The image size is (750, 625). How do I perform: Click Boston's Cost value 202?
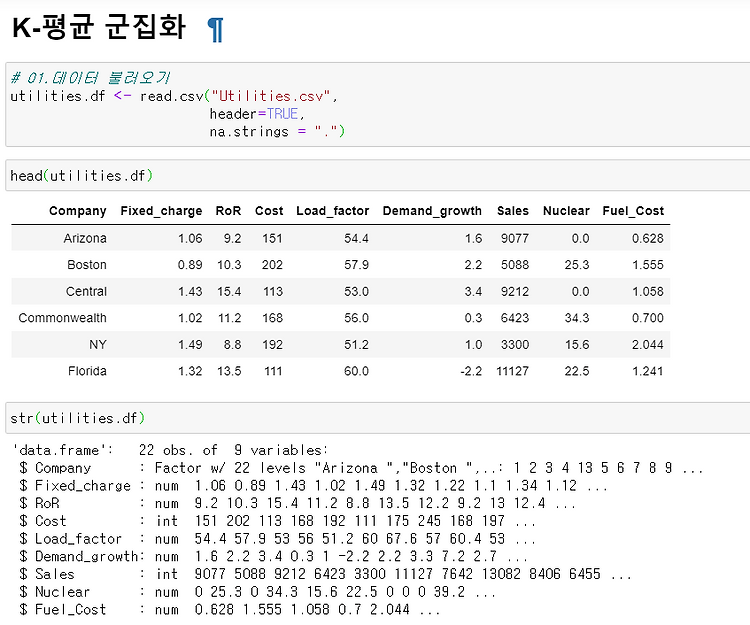pyautogui.click(x=272, y=264)
